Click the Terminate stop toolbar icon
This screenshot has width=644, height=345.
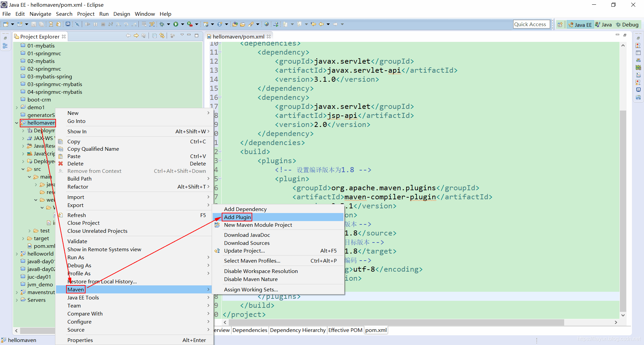click(x=103, y=24)
